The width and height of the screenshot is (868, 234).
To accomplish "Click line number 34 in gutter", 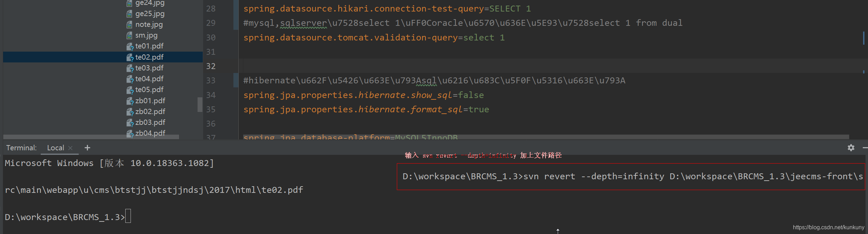I will tap(211, 95).
